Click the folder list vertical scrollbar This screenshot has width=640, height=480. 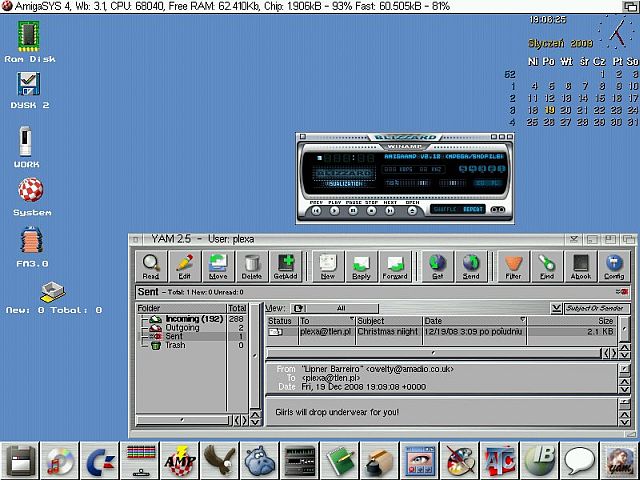[x=255, y=355]
